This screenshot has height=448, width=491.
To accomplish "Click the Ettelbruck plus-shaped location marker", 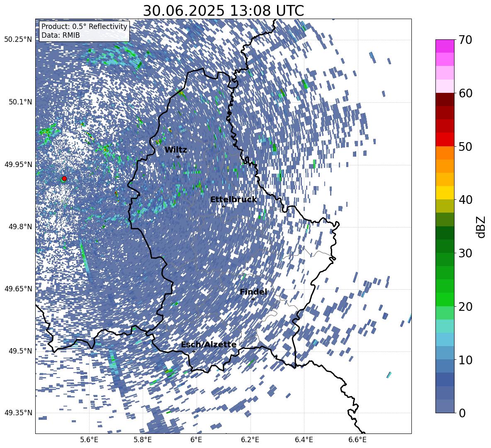I will coord(223,206).
